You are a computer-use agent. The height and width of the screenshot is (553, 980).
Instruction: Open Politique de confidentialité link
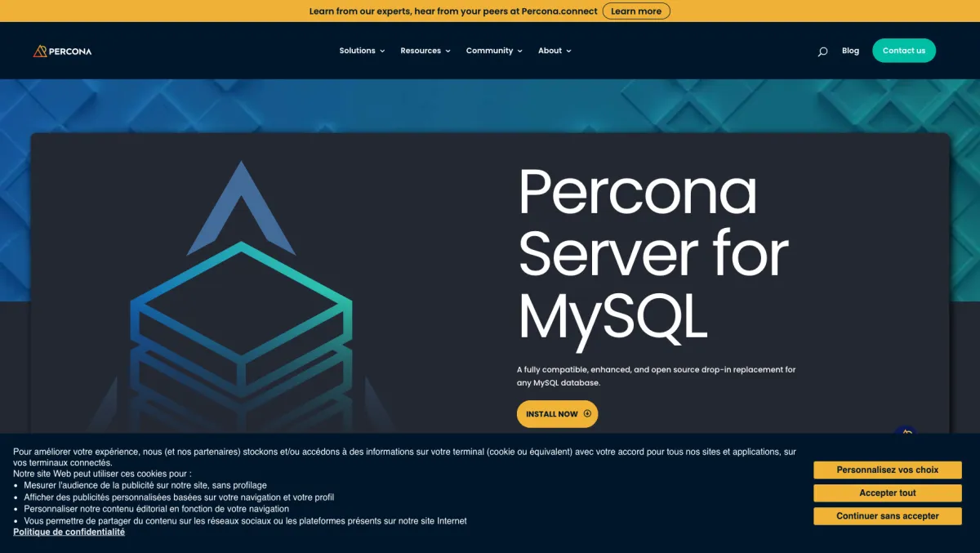pyautogui.click(x=69, y=532)
